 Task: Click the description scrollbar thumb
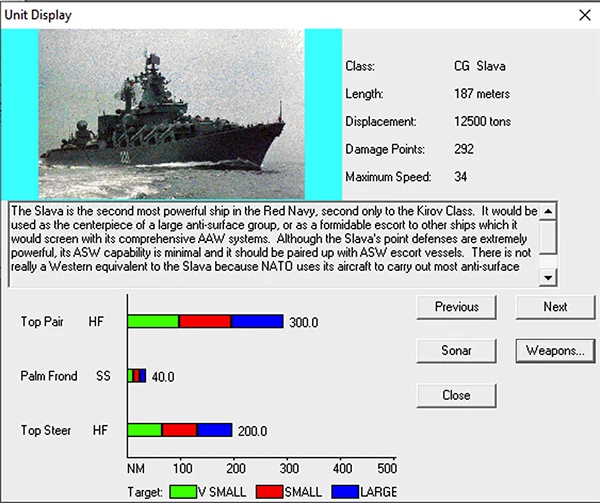click(x=548, y=236)
